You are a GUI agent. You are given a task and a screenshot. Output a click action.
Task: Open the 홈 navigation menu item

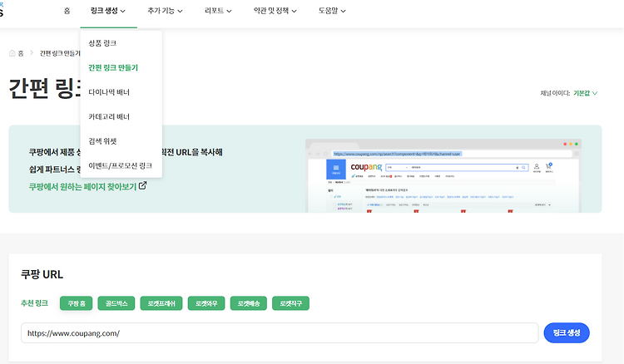[67, 11]
